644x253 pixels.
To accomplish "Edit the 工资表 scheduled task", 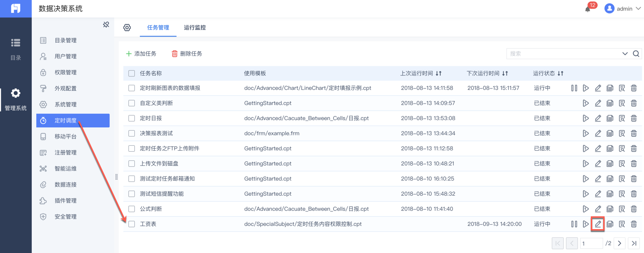I will click(x=598, y=224).
